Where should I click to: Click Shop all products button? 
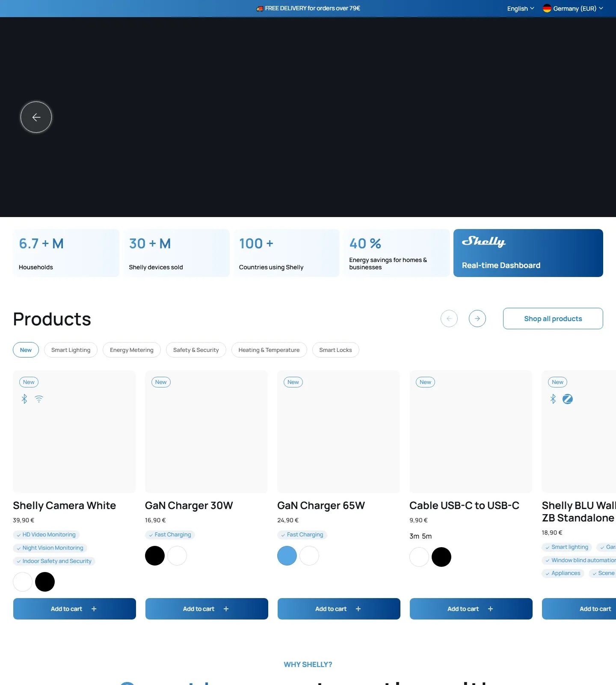[x=553, y=319]
